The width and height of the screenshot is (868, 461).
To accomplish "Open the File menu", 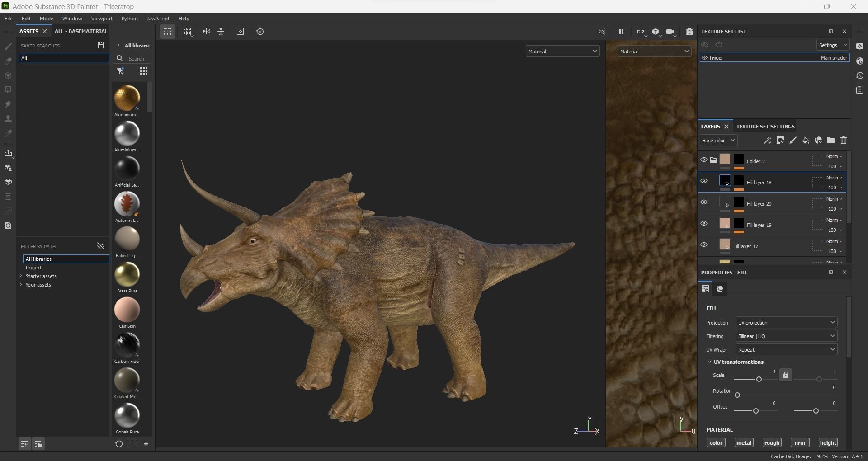I will coord(9,19).
